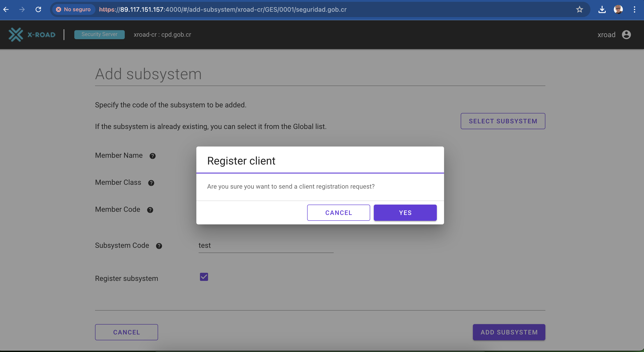Reload the page with the refresh icon
The width and height of the screenshot is (644, 352).
coord(38,9)
